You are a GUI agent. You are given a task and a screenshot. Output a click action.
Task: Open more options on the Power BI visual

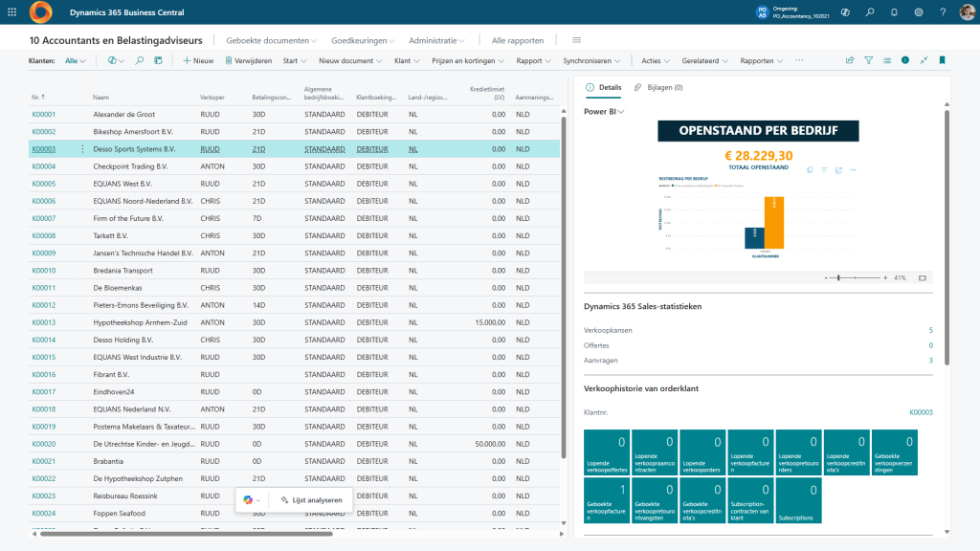click(x=853, y=170)
